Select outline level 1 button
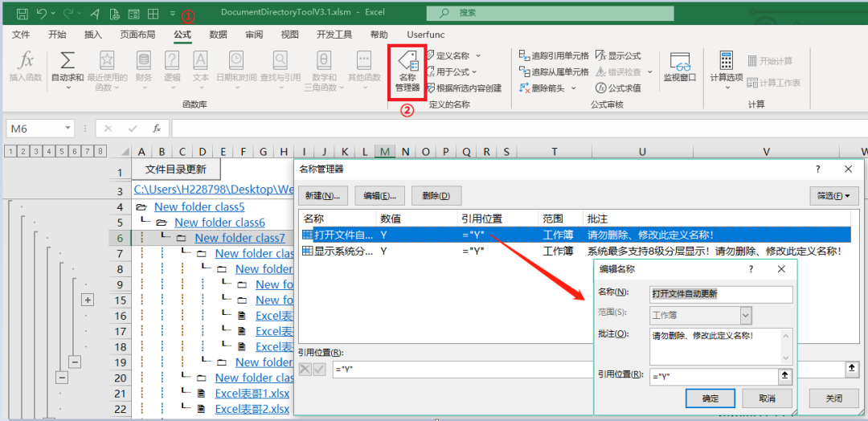 [10, 151]
